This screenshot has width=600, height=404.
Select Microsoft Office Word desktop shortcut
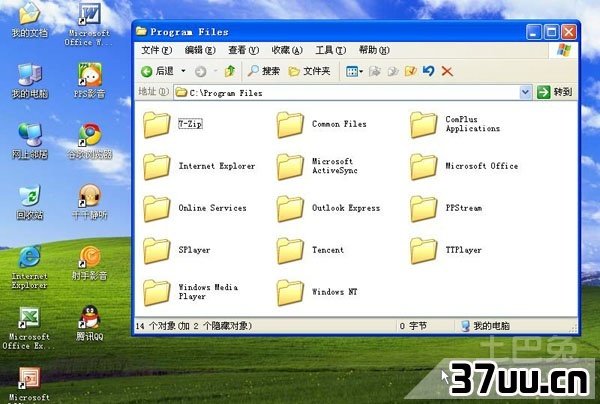coord(89,24)
